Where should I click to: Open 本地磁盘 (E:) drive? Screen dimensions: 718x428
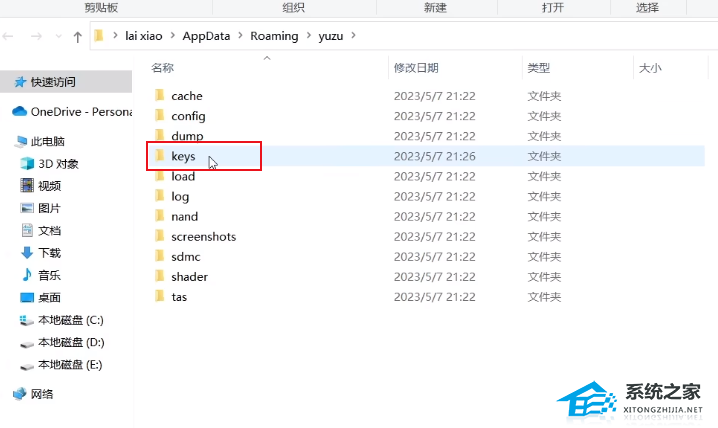coord(70,365)
